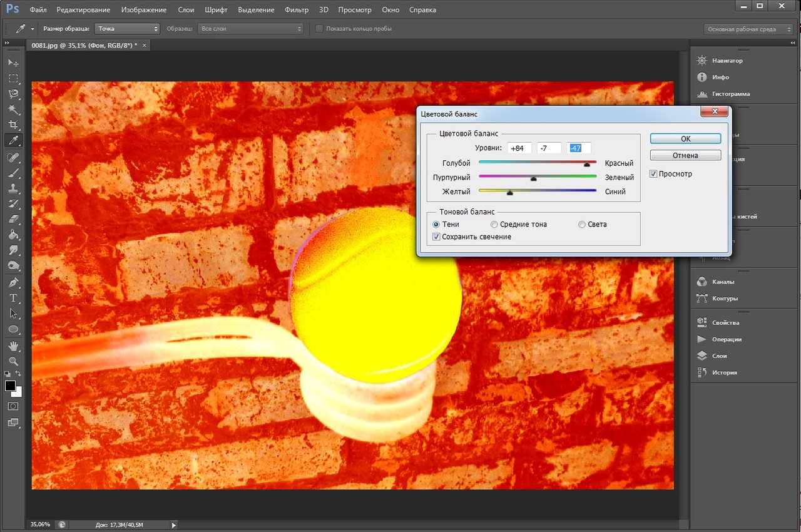Open the Редактирование menu
The width and height of the screenshot is (801, 532).
(x=83, y=10)
